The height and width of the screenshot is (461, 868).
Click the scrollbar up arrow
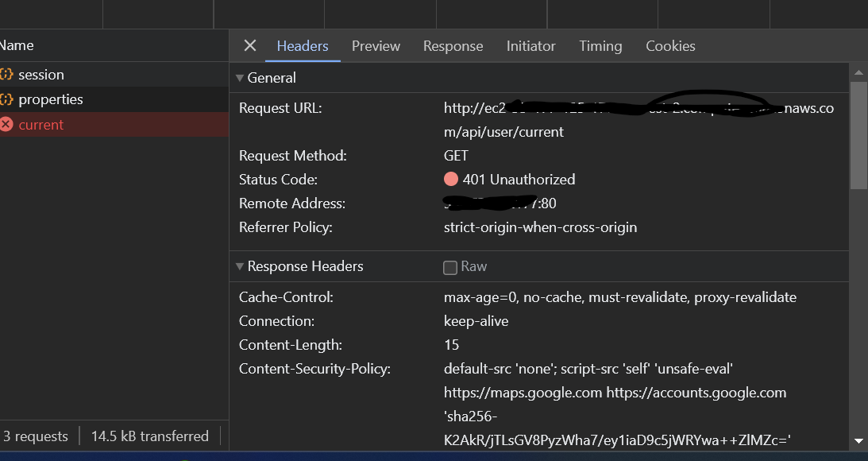[x=858, y=72]
